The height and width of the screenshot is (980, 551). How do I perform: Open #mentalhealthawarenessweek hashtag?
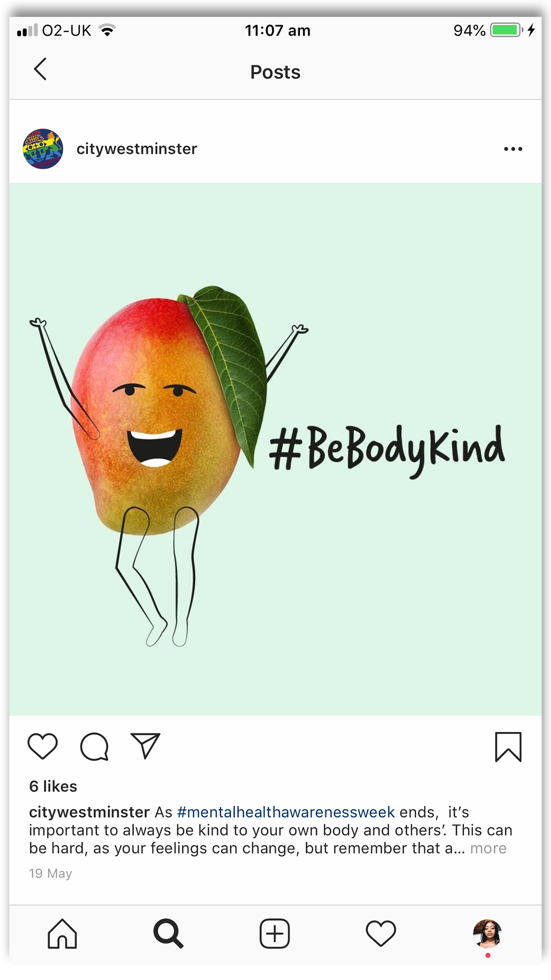(x=286, y=812)
